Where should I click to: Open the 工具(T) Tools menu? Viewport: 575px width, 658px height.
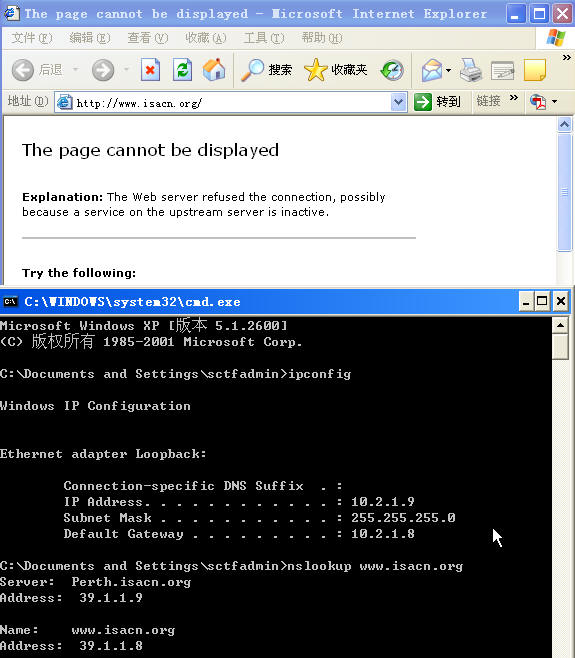click(264, 38)
